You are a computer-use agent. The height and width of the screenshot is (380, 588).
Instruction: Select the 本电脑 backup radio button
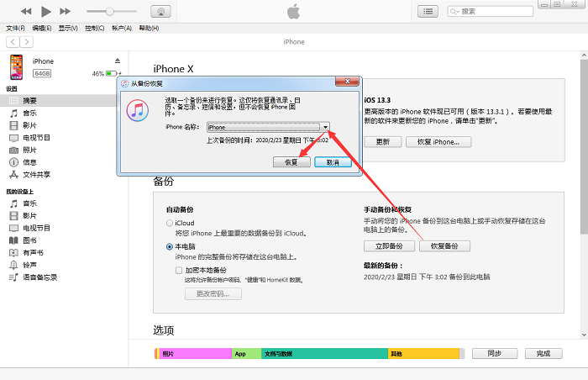coord(170,246)
